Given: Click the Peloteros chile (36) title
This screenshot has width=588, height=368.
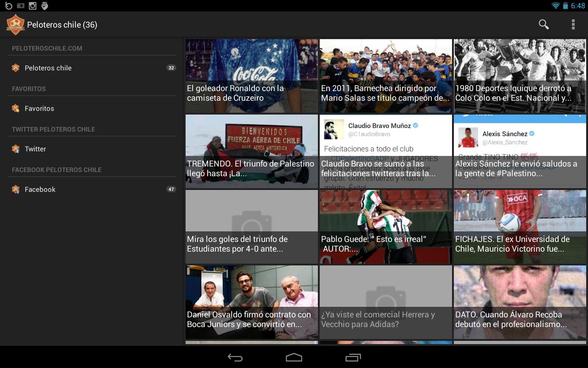Looking at the screenshot, I should [62, 24].
